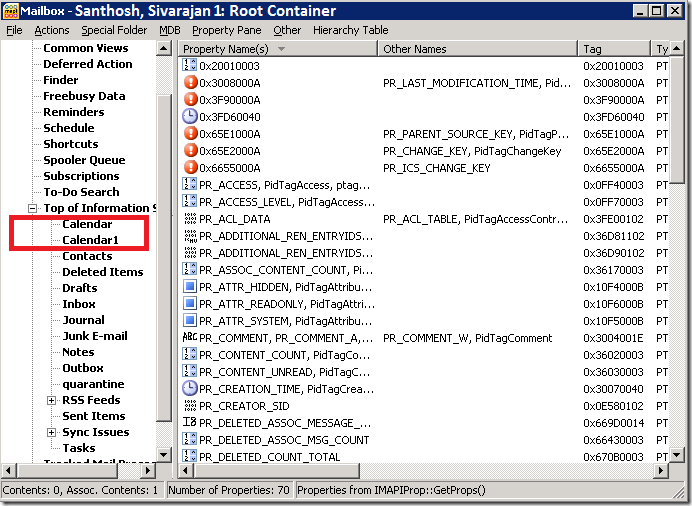Open the MDB menu
Viewport: 692px width, 506px height.
(170, 30)
